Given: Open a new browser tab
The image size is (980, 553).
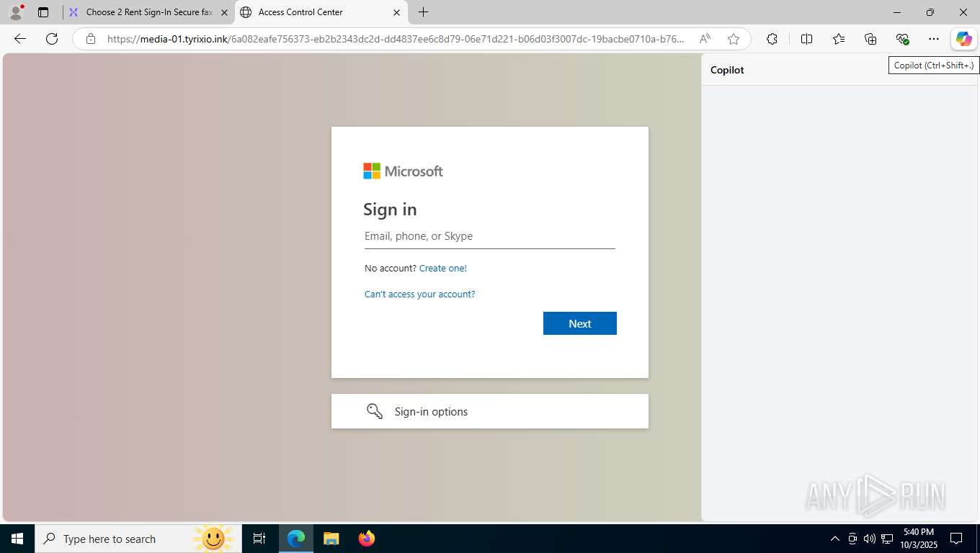Looking at the screenshot, I should pos(423,12).
